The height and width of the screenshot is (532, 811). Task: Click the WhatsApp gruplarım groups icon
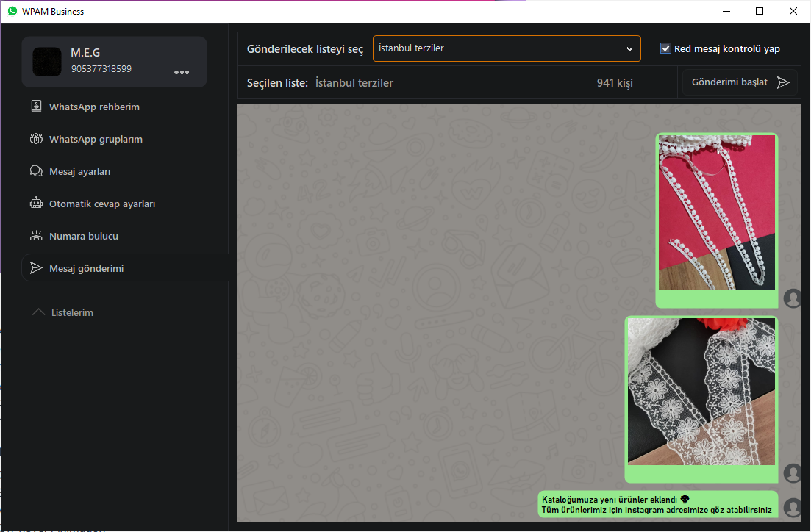coord(36,139)
